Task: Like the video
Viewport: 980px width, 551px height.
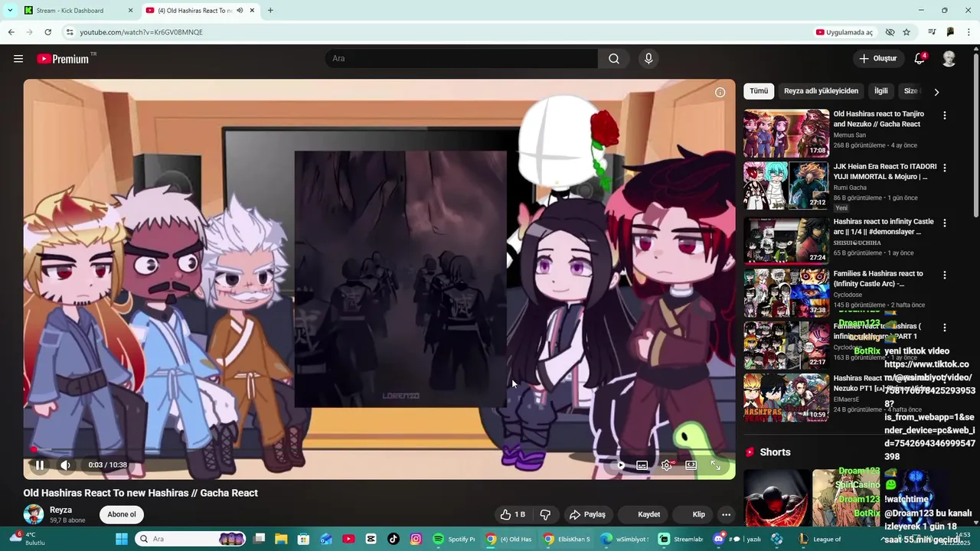Action: 512,514
